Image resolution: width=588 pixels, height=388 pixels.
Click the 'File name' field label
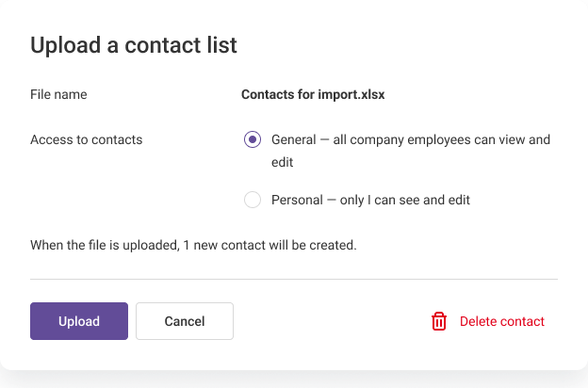(58, 94)
